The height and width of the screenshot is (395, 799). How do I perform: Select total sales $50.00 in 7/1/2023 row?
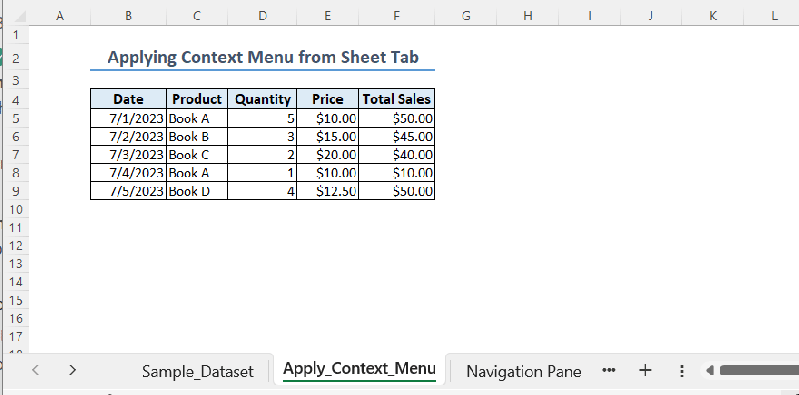click(396, 118)
